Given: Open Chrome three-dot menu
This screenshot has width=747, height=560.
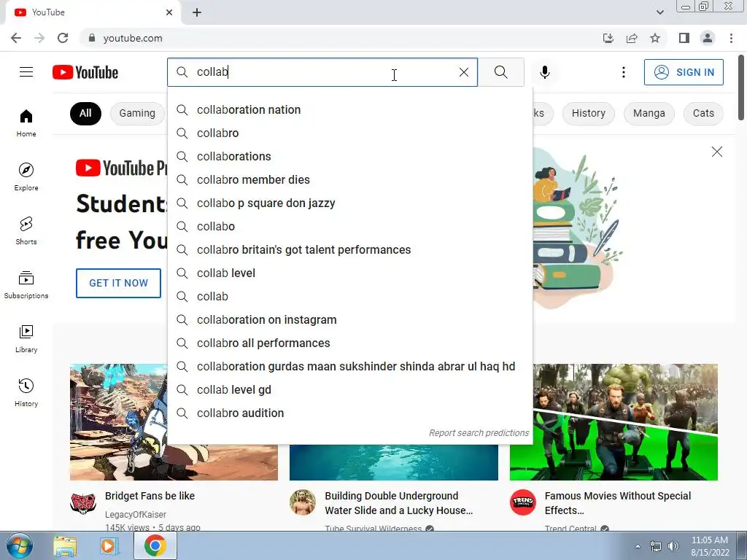Looking at the screenshot, I should pos(731,38).
